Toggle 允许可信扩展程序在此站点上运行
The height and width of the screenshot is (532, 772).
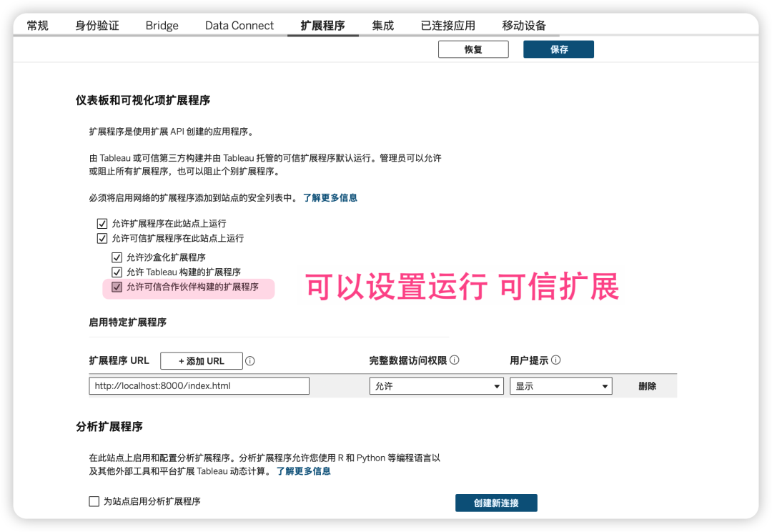click(102, 238)
